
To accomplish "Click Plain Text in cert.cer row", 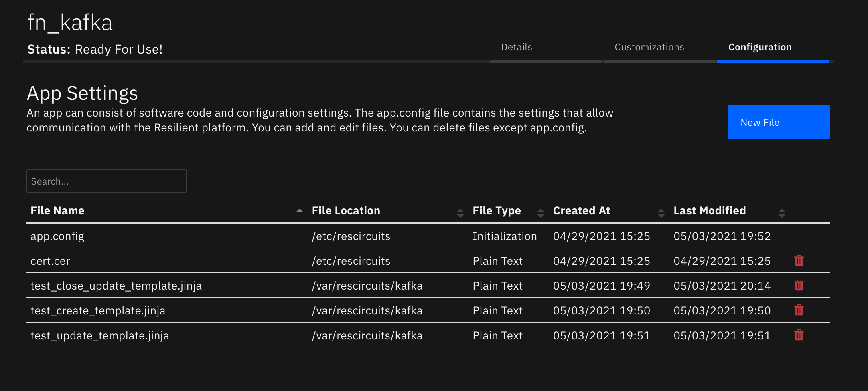I will coord(497,261).
